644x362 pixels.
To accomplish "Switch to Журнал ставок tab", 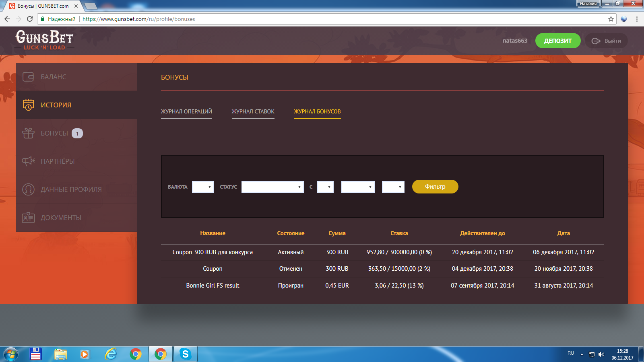I will tap(253, 111).
